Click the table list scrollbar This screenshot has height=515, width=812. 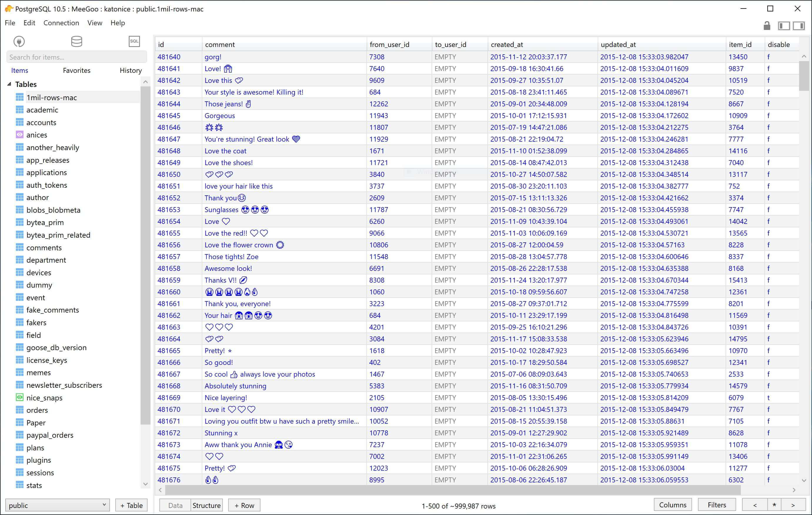pos(145,256)
